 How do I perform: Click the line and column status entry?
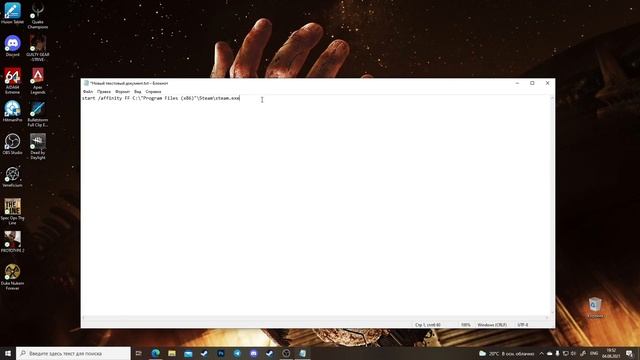(x=428, y=325)
